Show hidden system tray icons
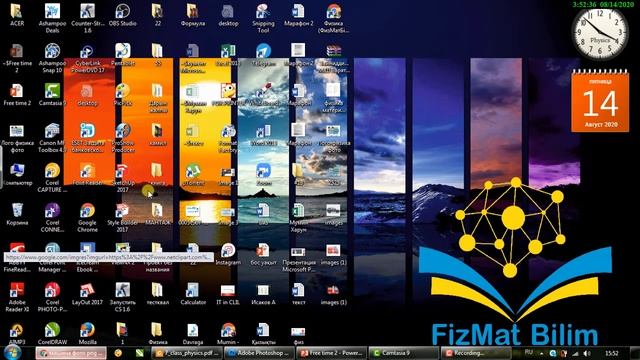Viewport: 640px width, 360px height. point(542,353)
